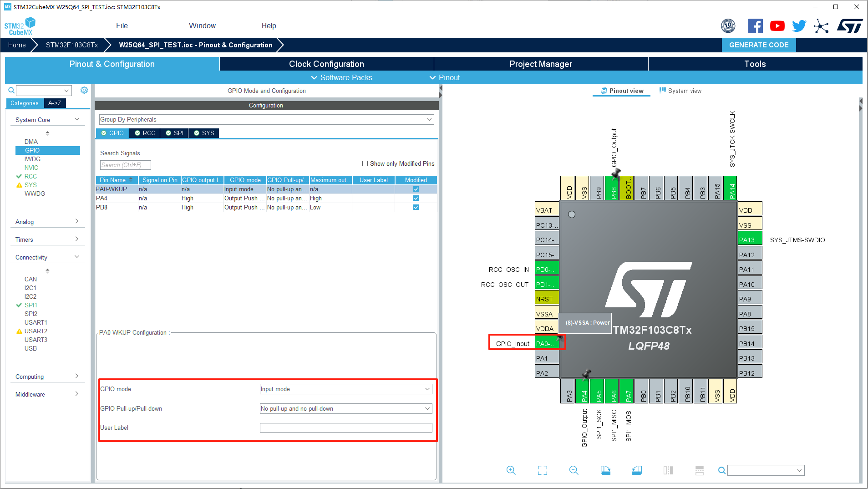Click the peripheral search magnifier icon

11,90
